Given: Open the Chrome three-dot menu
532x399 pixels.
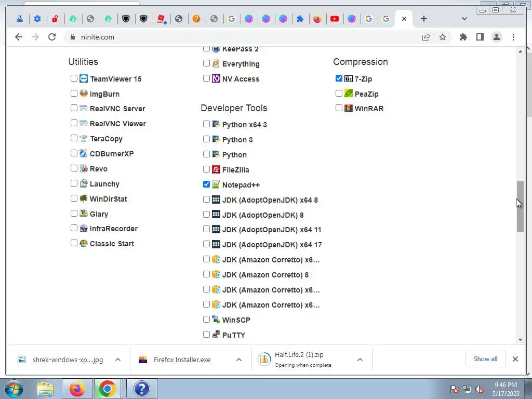Looking at the screenshot, I should (x=513, y=37).
